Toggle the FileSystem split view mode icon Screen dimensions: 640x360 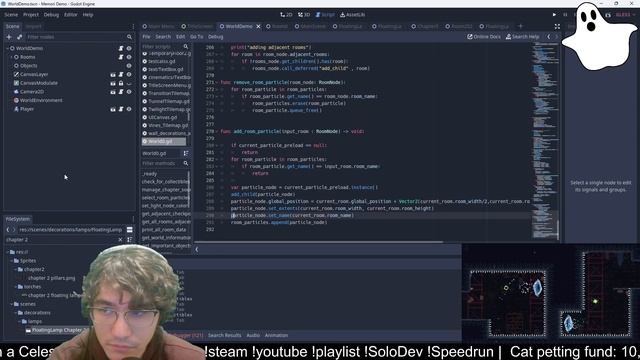pyautogui.click(x=129, y=229)
